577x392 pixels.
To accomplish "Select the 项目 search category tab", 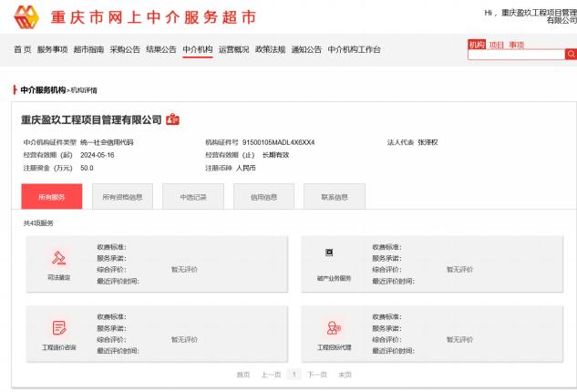I will point(497,45).
